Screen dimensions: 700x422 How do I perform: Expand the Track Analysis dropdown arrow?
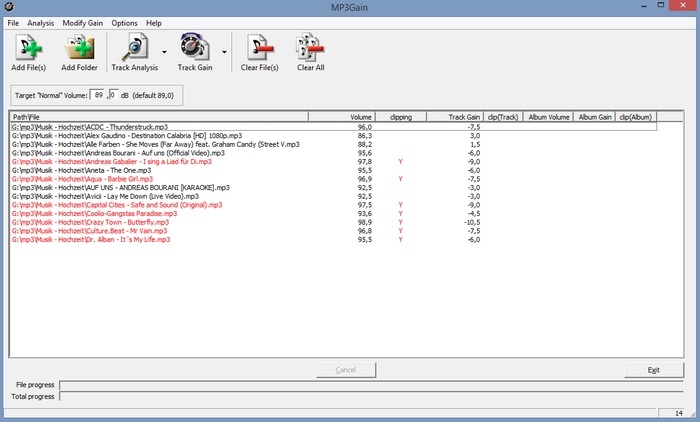click(164, 52)
